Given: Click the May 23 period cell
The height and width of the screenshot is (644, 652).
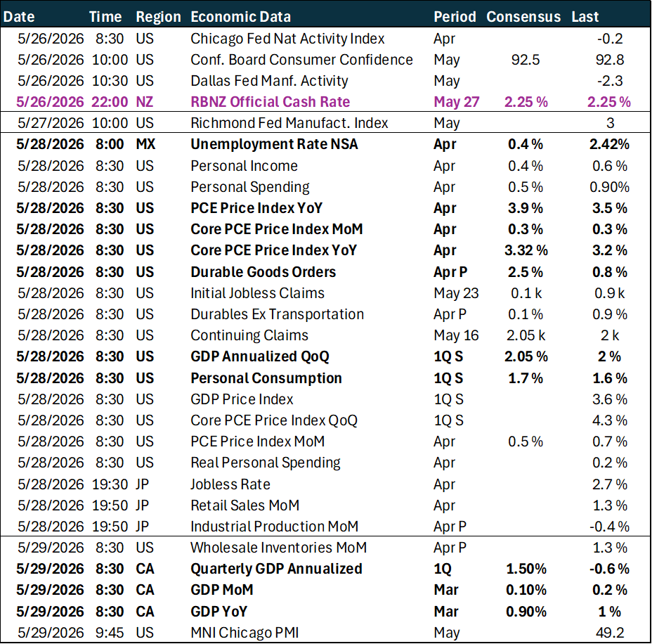Looking at the screenshot, I should 456,293.
